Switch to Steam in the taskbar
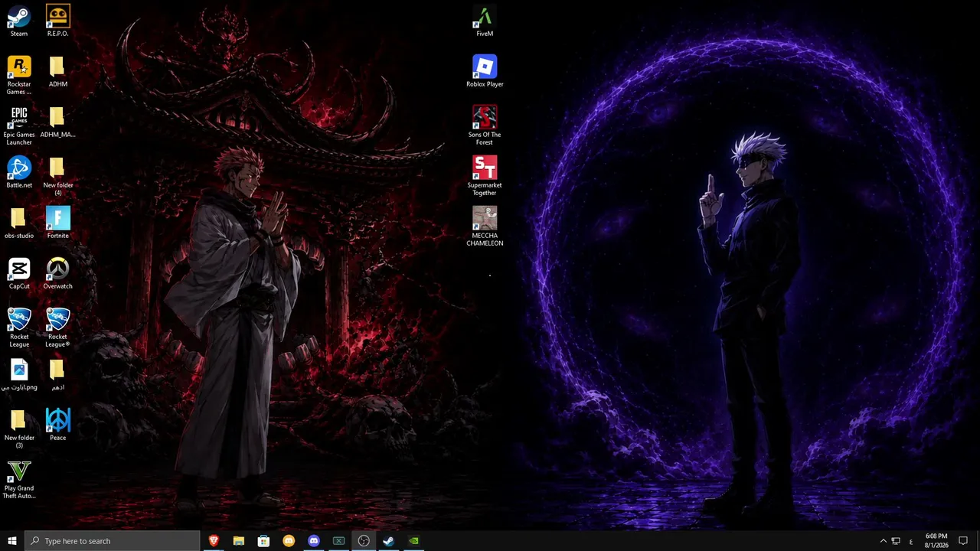The height and width of the screenshot is (551, 980). [388, 541]
